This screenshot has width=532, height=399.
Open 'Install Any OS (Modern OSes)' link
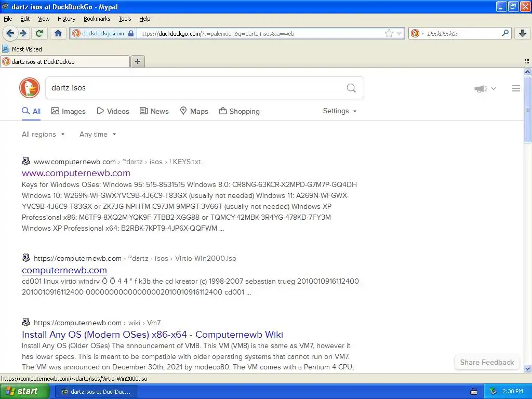[152, 335]
